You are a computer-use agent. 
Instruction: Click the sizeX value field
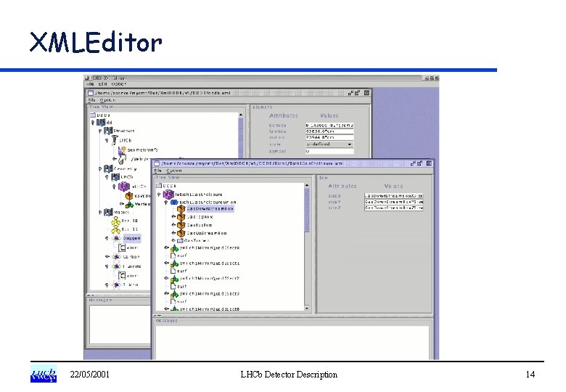pyautogui.click(x=393, y=196)
